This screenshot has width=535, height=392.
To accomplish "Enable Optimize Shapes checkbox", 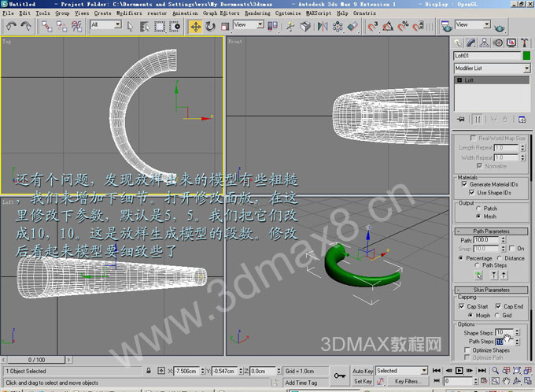I will pos(467,350).
